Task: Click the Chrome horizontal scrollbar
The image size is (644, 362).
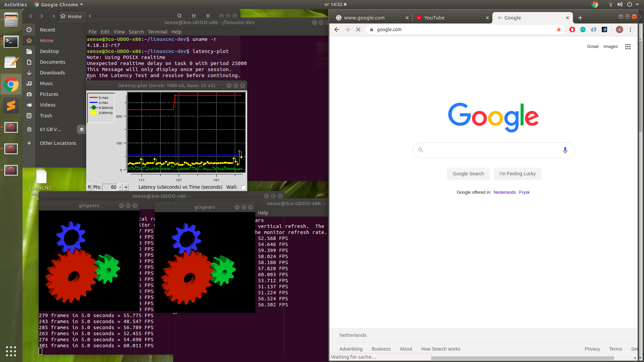Action: pyautogui.click(x=523, y=358)
